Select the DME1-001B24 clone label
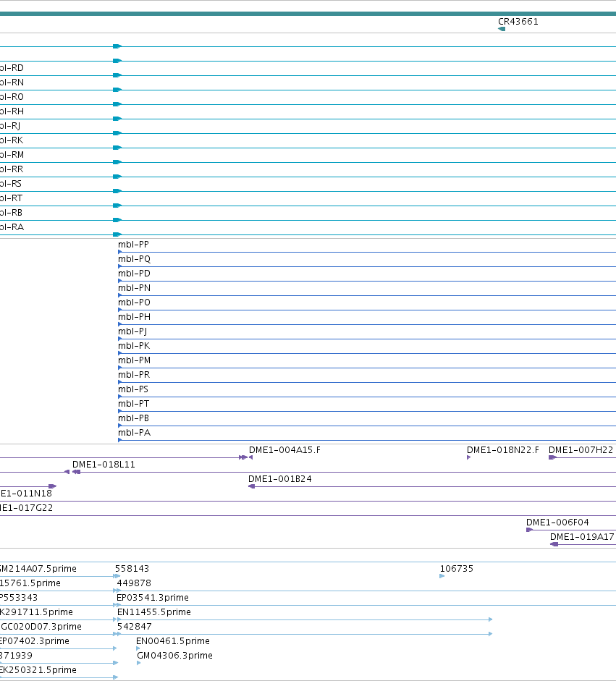Image resolution: width=616 pixels, height=681 pixels. click(279, 479)
